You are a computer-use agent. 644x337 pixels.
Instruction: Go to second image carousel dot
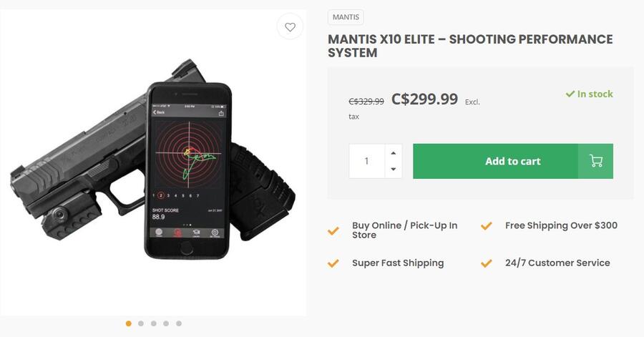(x=141, y=323)
